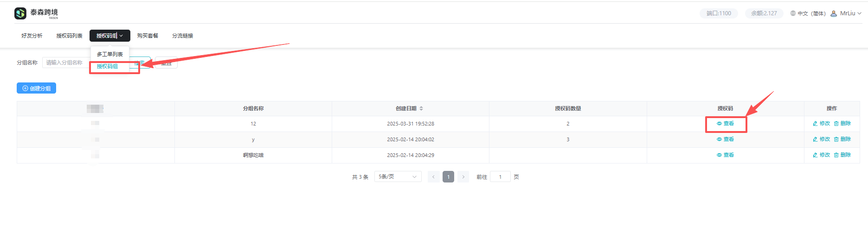
Task: View authorization codes for group y
Action: (x=725, y=139)
